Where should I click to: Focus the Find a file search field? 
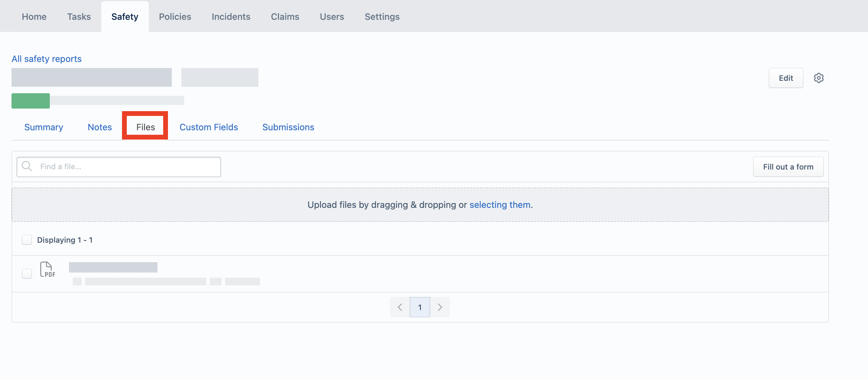[x=118, y=167]
